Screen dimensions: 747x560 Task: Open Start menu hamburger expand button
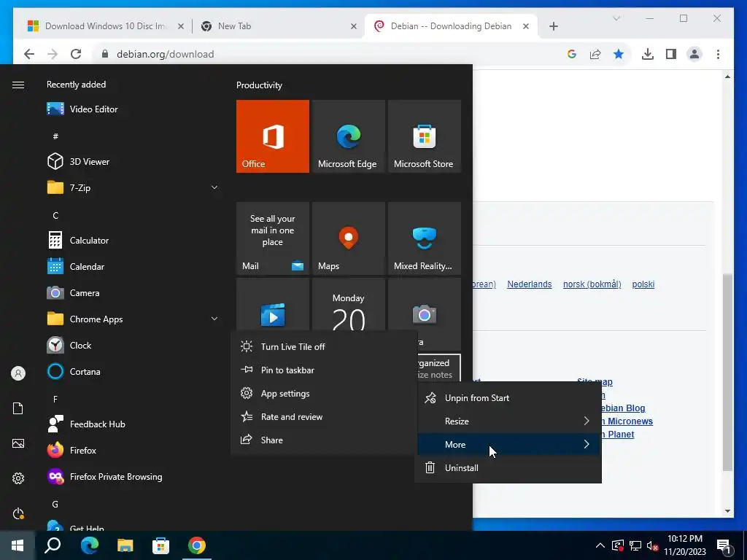[x=18, y=85]
